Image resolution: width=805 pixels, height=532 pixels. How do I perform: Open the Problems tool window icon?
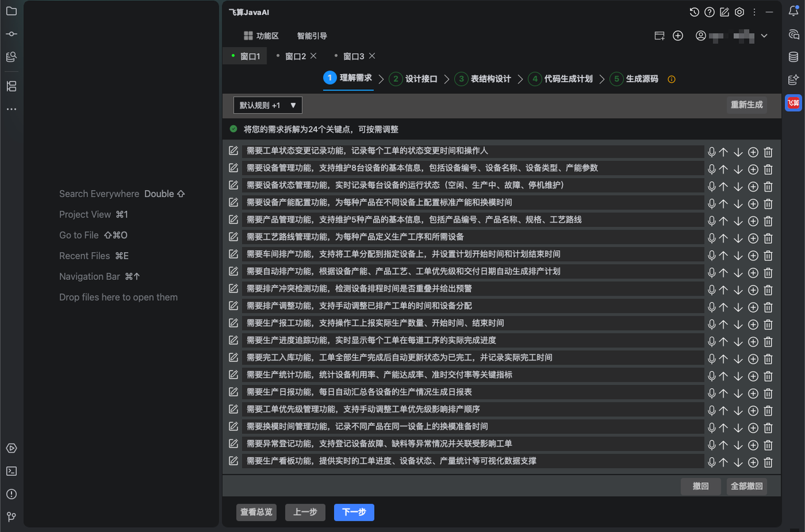tap(11, 494)
